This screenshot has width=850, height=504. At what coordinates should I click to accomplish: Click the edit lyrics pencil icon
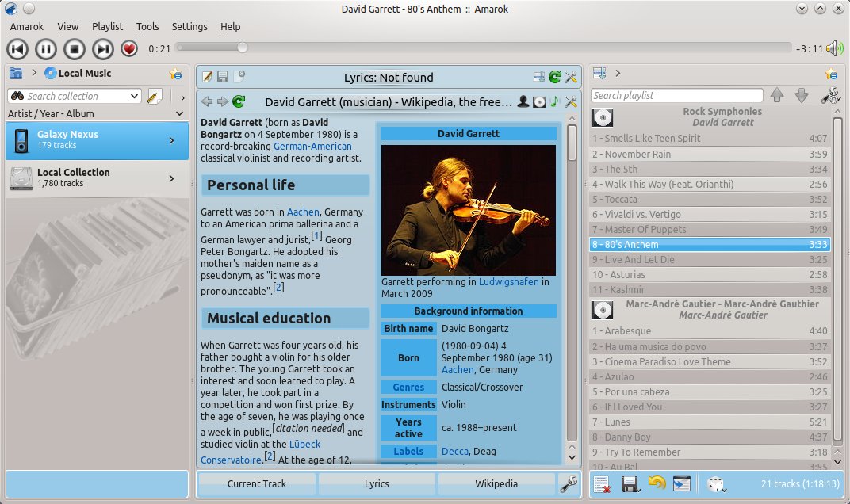point(207,77)
